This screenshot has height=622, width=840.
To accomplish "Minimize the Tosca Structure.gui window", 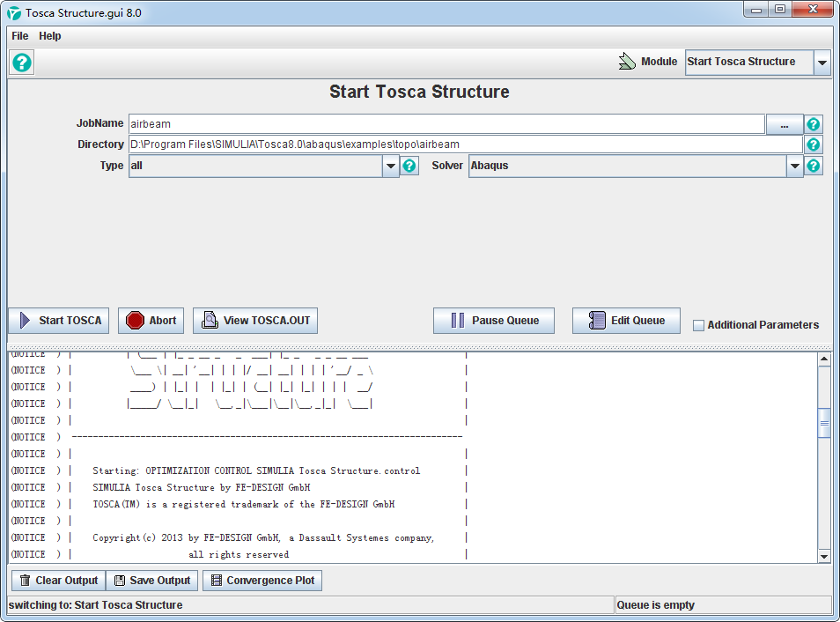I will point(756,9).
